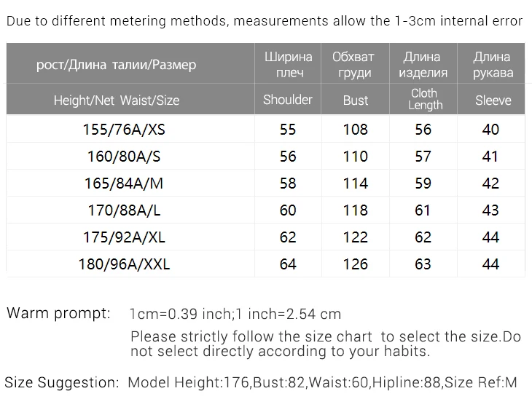Screen dimensions: 532x399
Task: Click the Height/Net Waist/Size header cell
Action: click(117, 100)
